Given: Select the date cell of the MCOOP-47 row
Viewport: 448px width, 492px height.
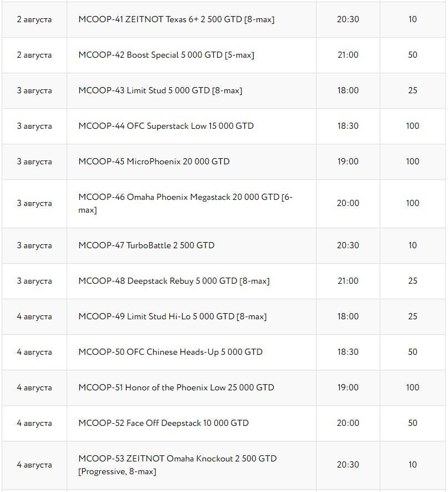Looking at the screenshot, I should 34,245.
